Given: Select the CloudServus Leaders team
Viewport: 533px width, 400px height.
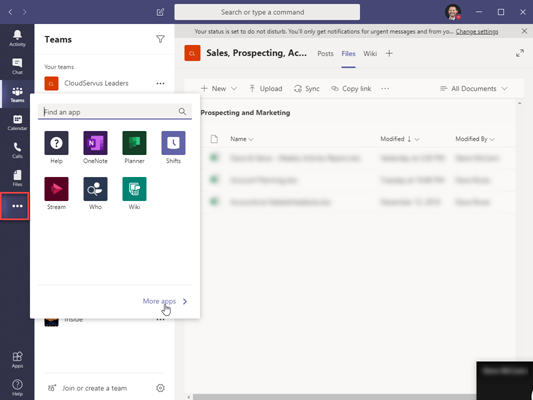Looking at the screenshot, I should 96,83.
